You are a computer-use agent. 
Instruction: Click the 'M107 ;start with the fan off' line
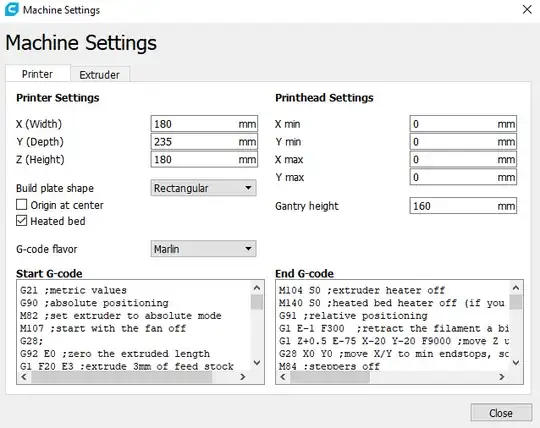point(103,328)
